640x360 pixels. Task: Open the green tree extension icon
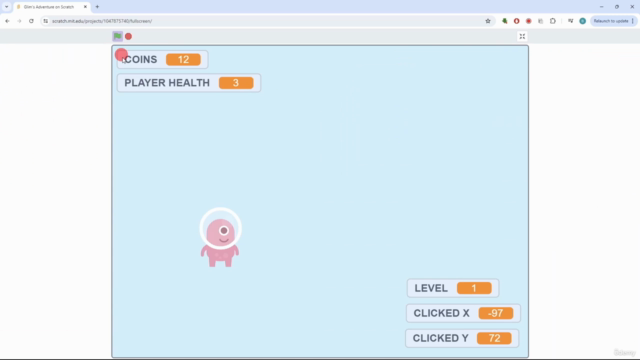coord(504,21)
